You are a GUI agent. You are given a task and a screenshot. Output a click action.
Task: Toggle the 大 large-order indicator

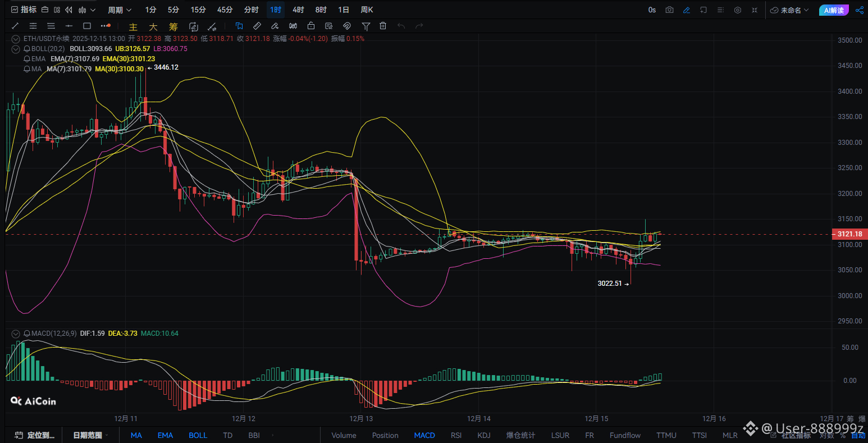point(153,26)
